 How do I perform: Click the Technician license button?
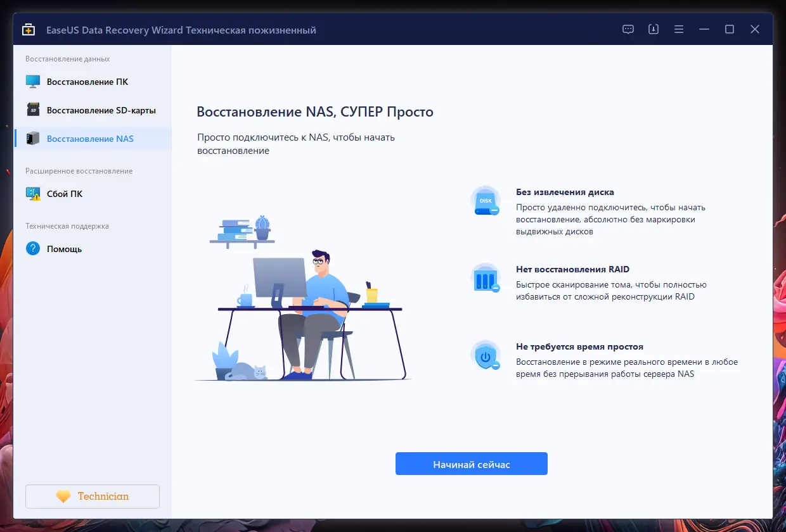[93, 497]
